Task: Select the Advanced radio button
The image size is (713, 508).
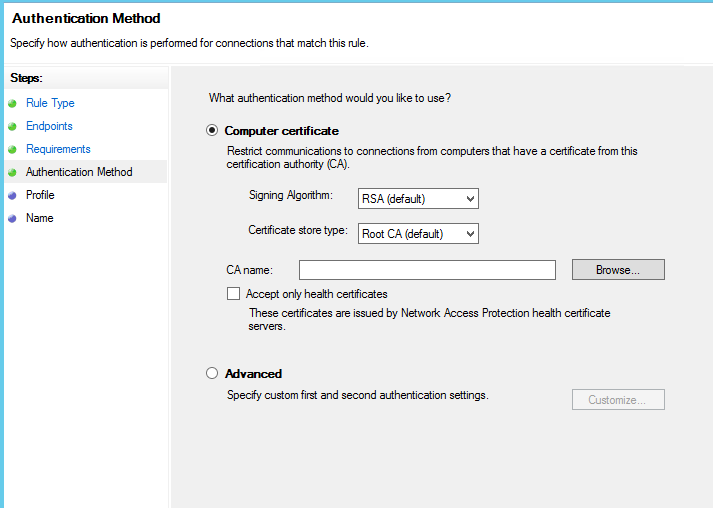Action: point(212,374)
